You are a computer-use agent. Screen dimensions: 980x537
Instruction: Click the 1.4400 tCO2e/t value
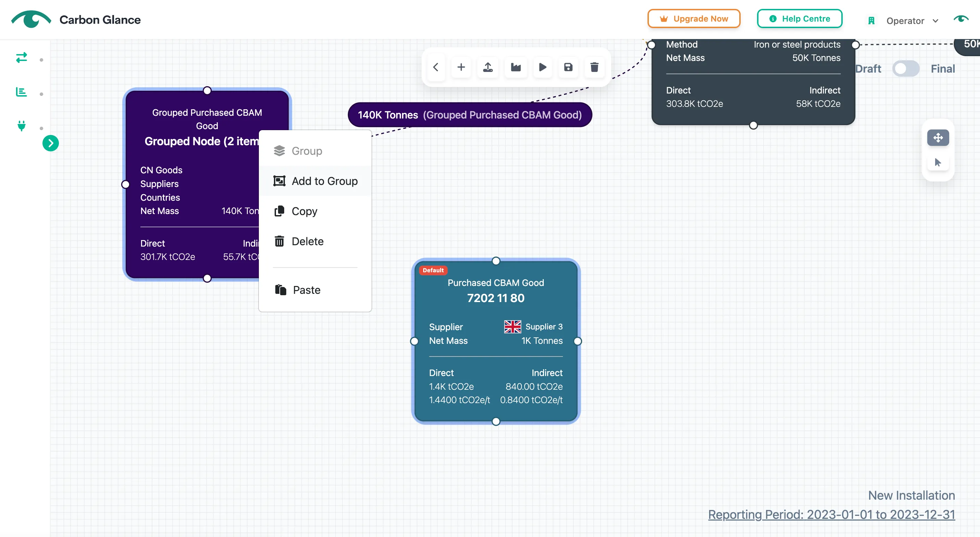pos(460,400)
